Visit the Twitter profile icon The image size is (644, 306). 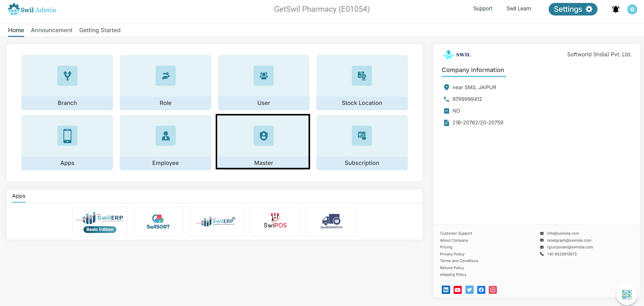click(470, 290)
